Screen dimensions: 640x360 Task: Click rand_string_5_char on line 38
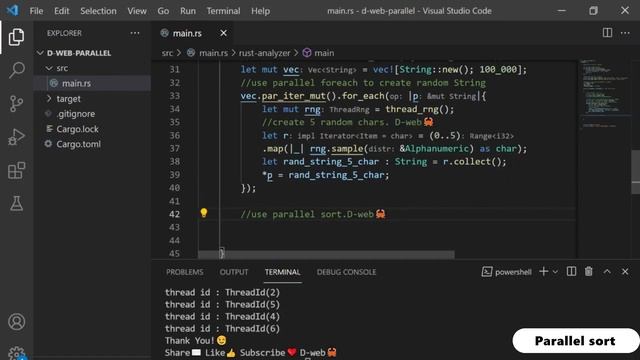[331, 162]
